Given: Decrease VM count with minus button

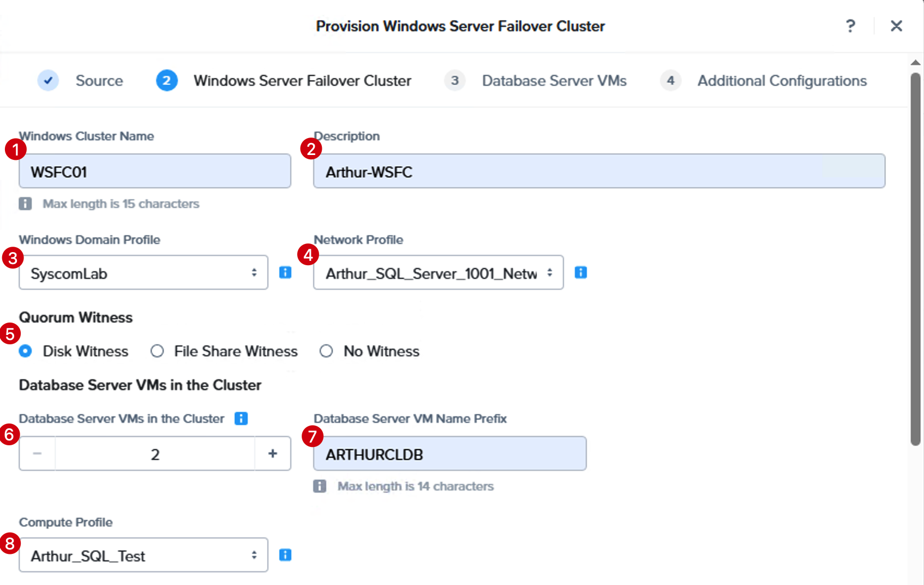Looking at the screenshot, I should (x=37, y=453).
